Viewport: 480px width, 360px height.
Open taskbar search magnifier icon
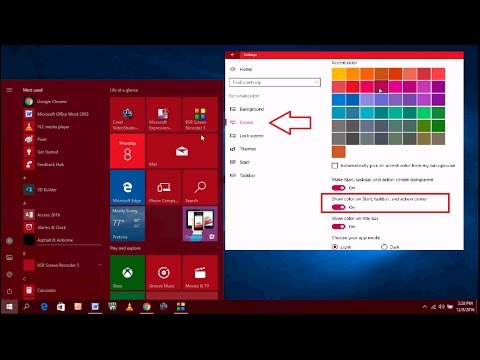click(26, 307)
